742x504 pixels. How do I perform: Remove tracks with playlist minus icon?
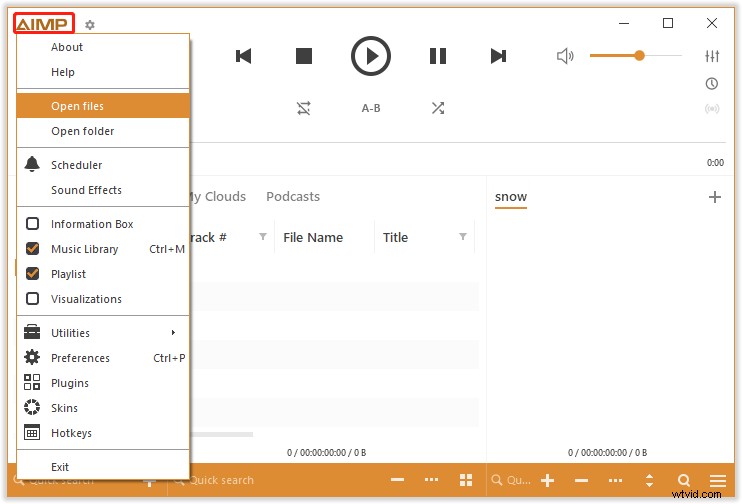(581, 481)
